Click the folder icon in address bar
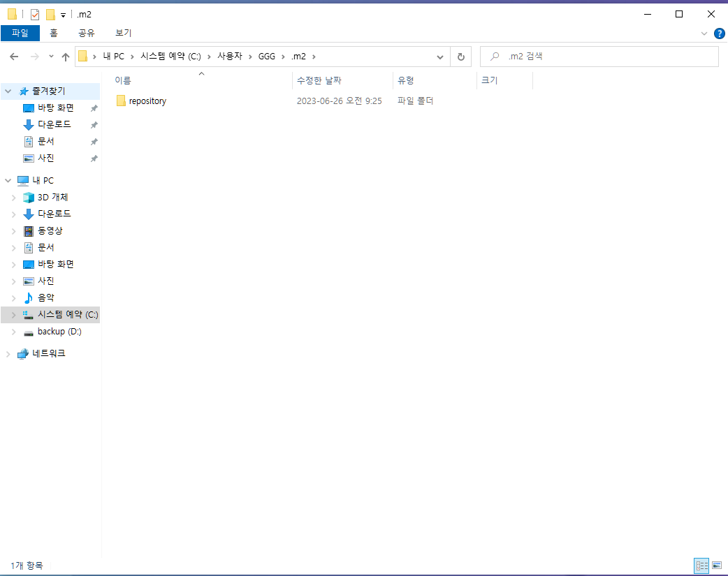Image resolution: width=728 pixels, height=576 pixels. [x=82, y=56]
